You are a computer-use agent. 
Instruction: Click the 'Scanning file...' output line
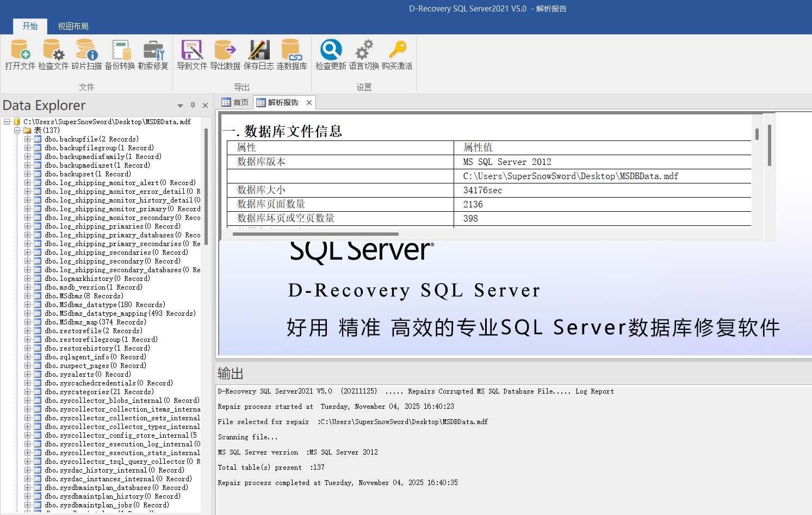click(248, 437)
